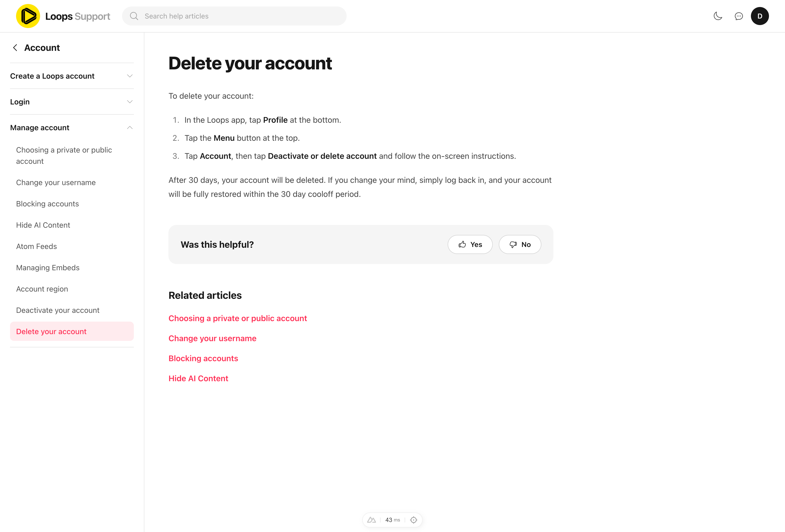Open the Nuxt devtools icon at the bottom
Screen dimensions: 785x532
tap(371, 520)
